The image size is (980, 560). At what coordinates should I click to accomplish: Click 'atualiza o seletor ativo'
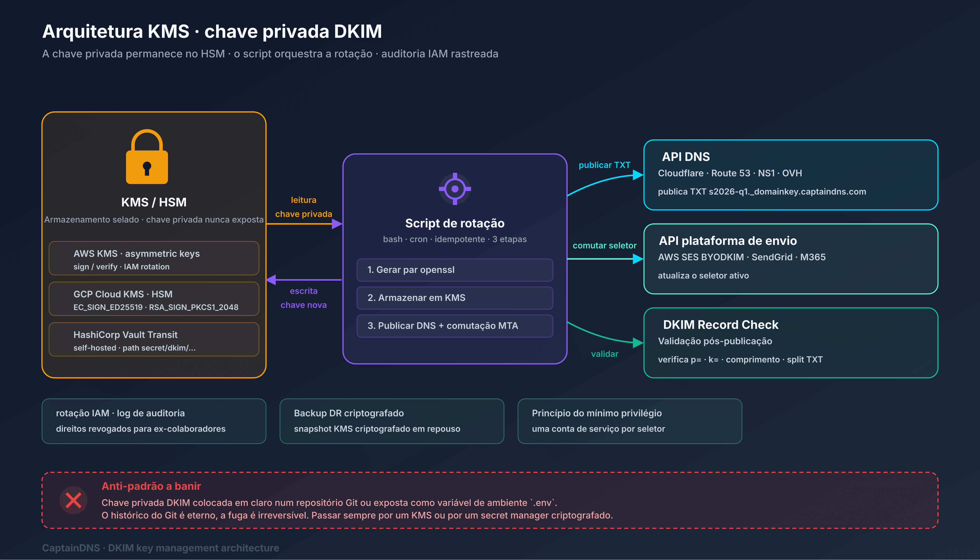tap(703, 276)
